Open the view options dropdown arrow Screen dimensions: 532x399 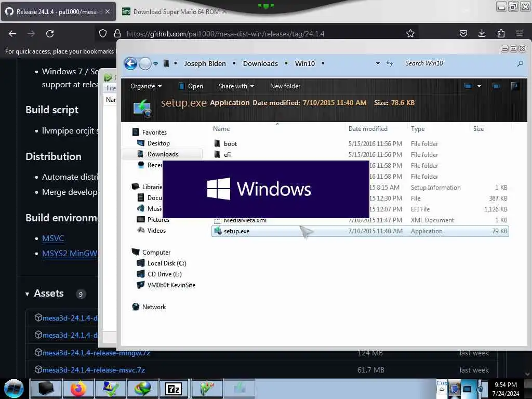tap(479, 86)
